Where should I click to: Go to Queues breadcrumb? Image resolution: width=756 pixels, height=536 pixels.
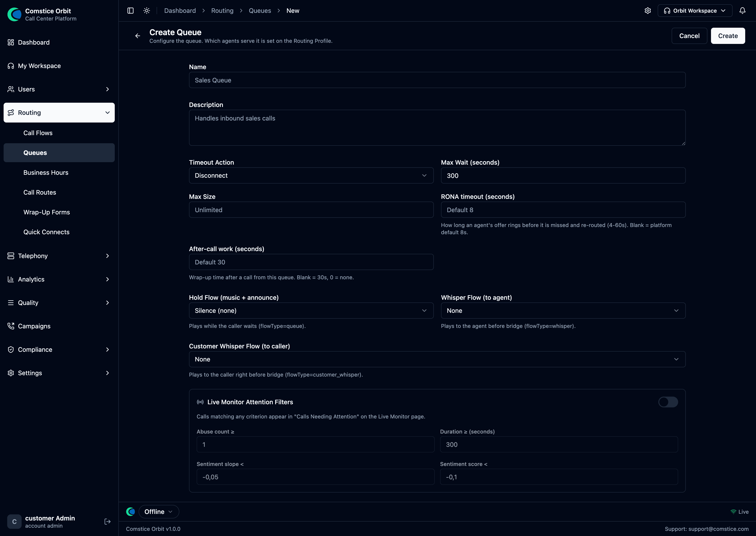pos(260,11)
